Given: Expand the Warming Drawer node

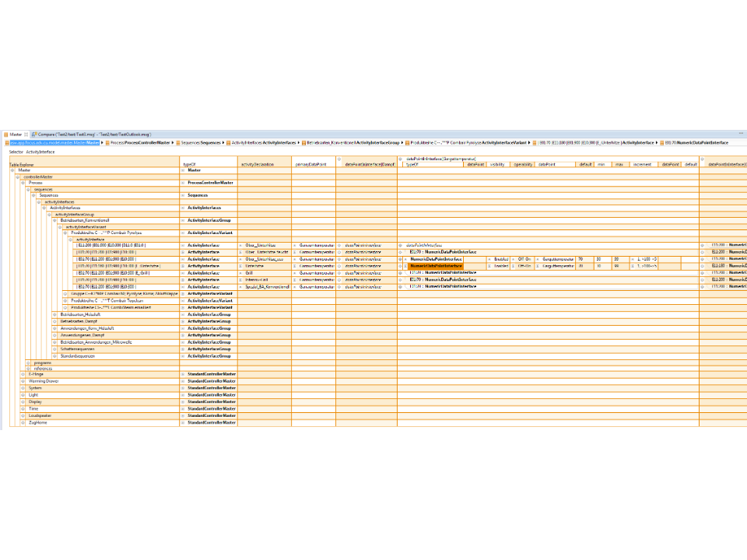Looking at the screenshot, I should [23, 381].
